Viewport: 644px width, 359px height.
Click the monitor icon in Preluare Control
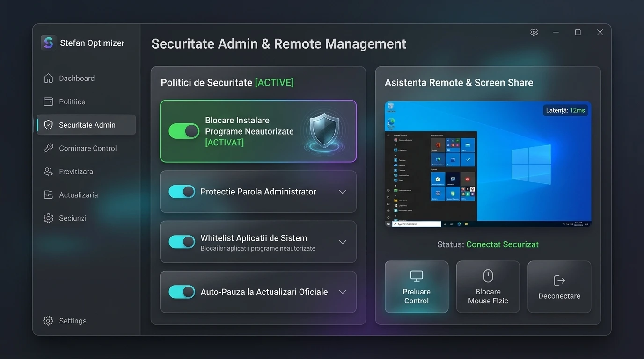coord(417,276)
